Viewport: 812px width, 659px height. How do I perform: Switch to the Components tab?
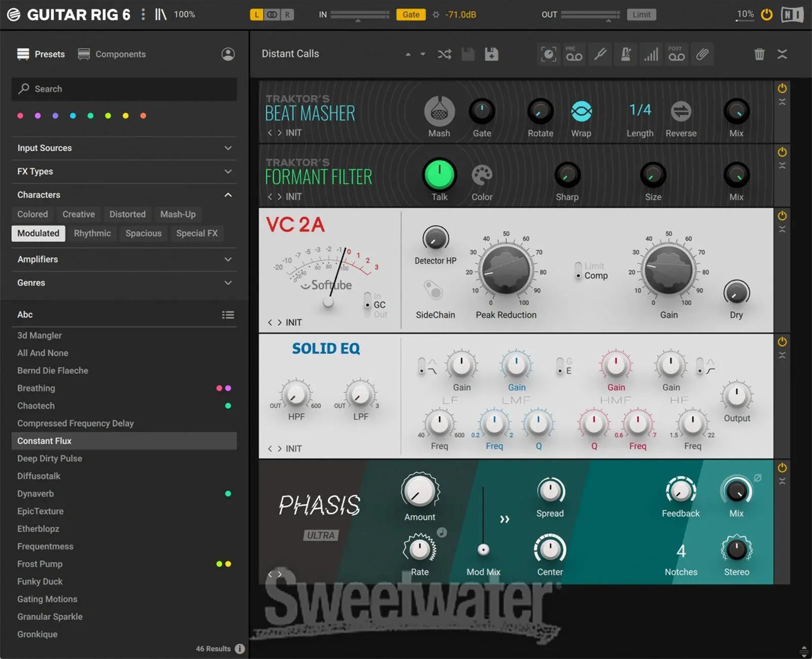tap(112, 54)
